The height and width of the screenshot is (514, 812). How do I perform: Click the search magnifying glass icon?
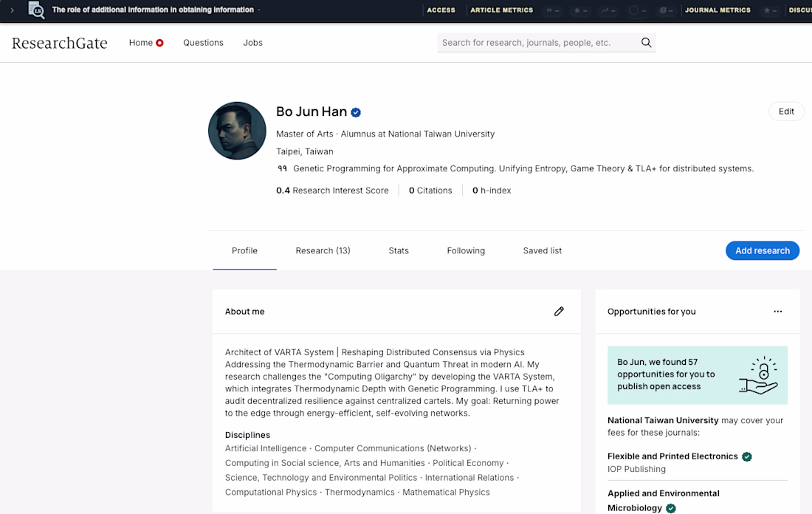click(x=647, y=43)
